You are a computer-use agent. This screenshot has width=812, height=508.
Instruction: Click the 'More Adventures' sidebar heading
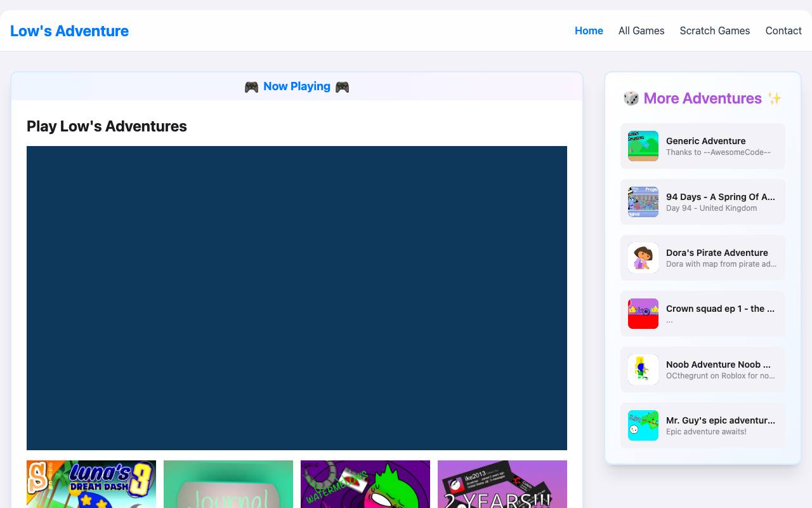tap(702, 98)
